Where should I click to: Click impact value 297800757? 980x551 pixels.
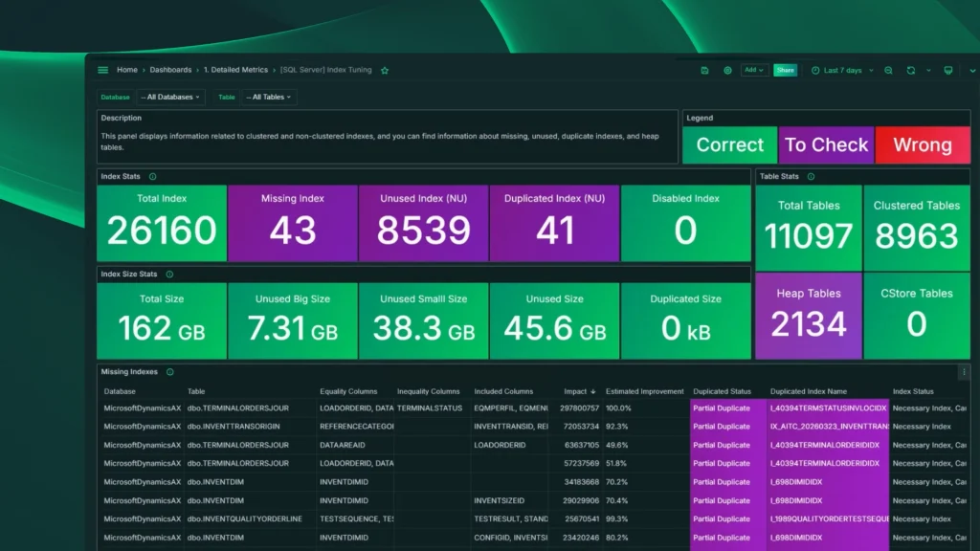579,408
